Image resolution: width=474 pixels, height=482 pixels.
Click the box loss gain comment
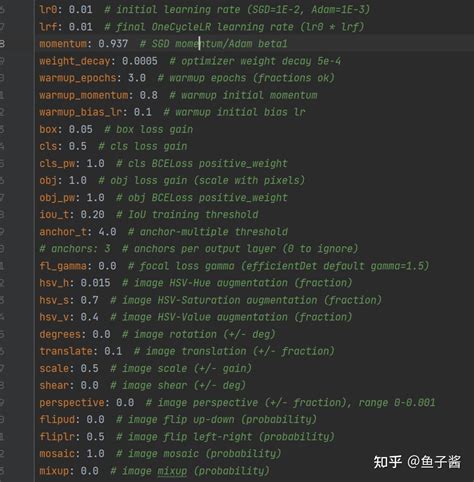tap(149, 129)
